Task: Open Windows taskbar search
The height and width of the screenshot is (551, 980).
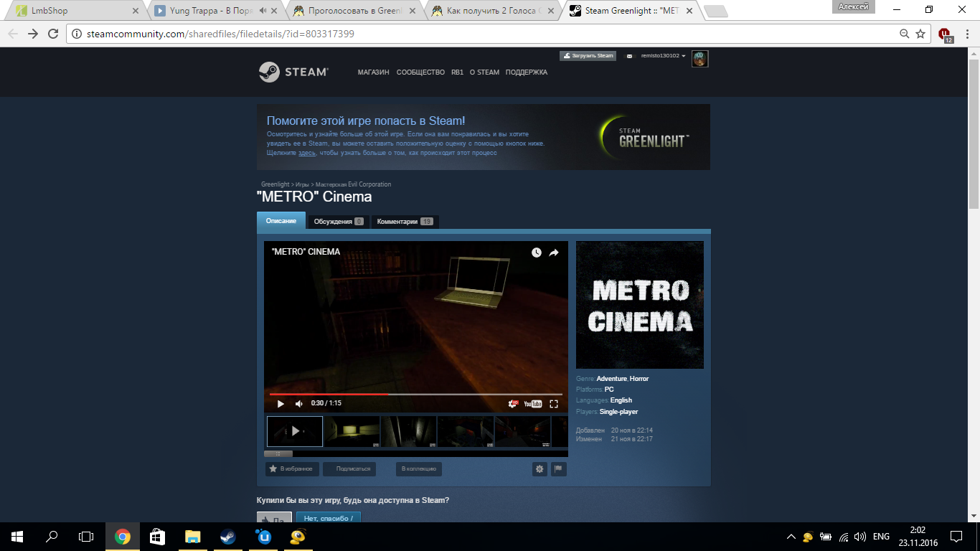Action: (52, 537)
